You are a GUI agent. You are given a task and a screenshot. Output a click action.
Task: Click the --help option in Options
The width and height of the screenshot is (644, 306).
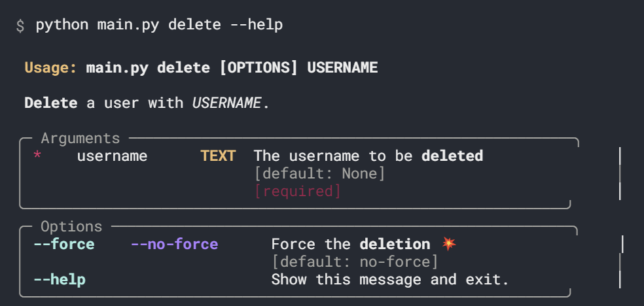[60, 280]
